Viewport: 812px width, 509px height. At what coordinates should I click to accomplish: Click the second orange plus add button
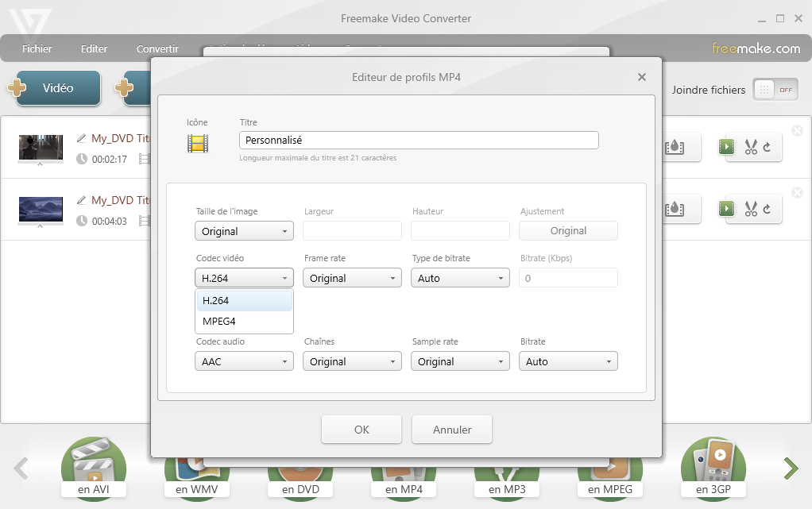point(124,87)
